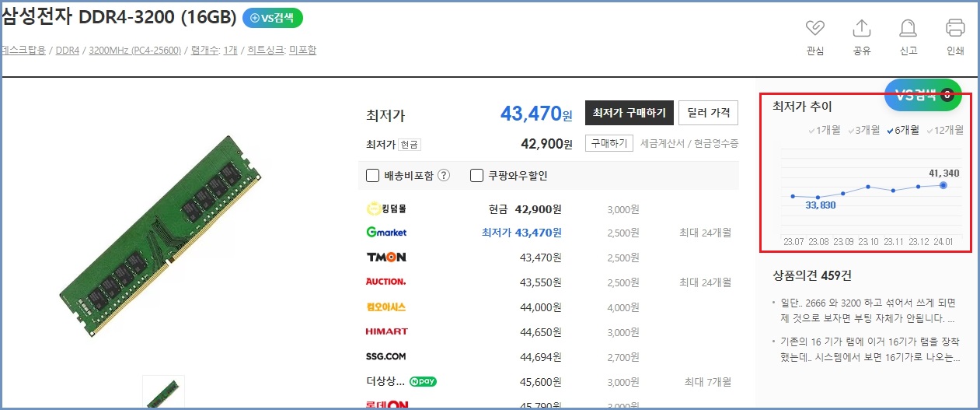Open the TMON seller logo
Viewport: 980px width, 410px height.
pyautogui.click(x=386, y=257)
